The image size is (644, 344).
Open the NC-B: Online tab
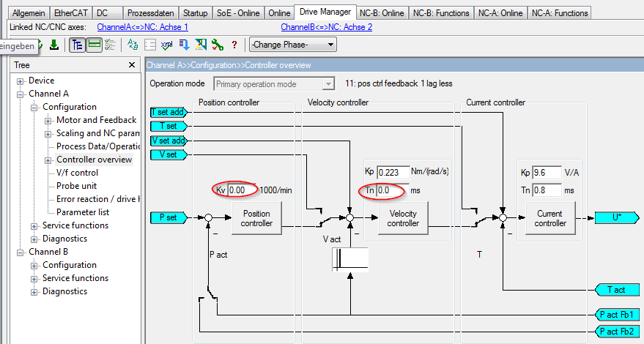click(x=382, y=12)
